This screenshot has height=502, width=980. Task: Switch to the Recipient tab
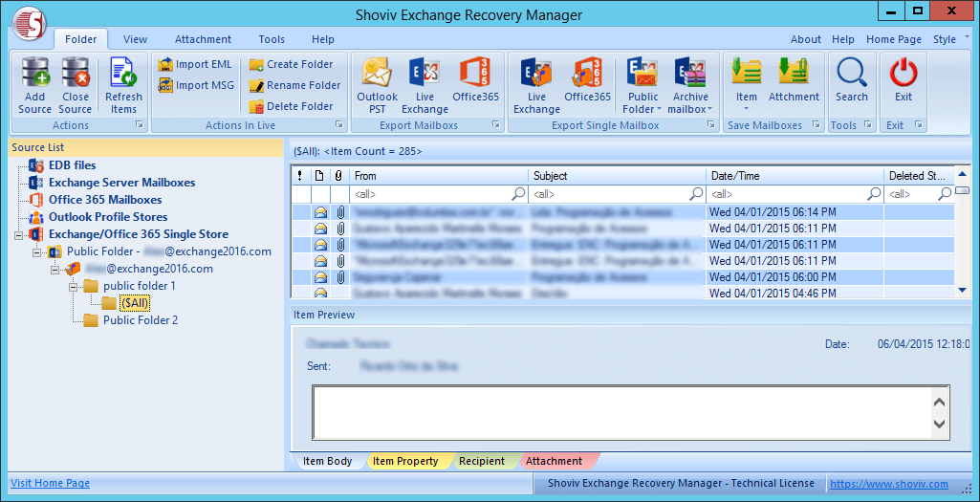tap(482, 462)
